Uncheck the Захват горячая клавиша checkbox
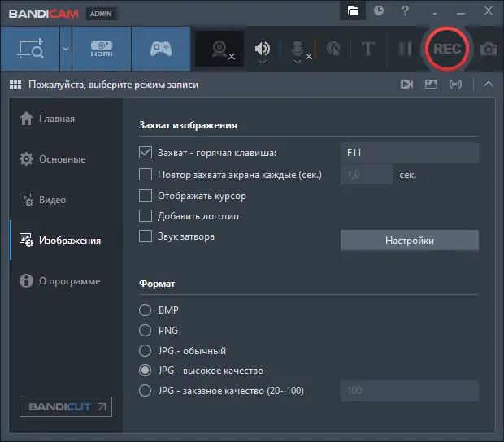The height and width of the screenshot is (442, 504). click(x=146, y=152)
